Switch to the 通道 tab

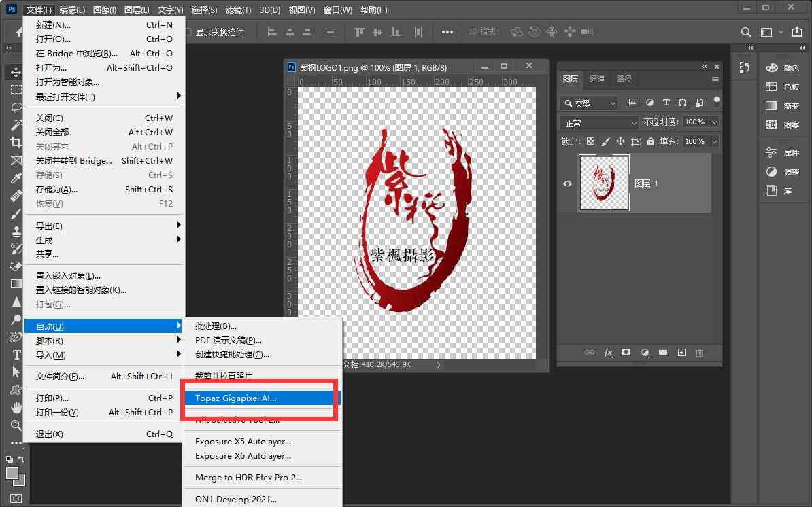pos(596,79)
